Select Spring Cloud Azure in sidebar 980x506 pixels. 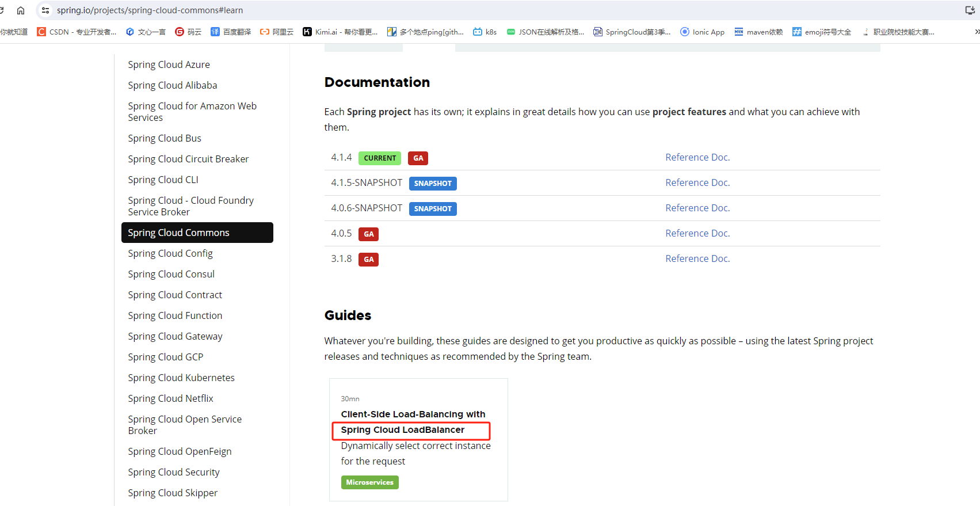point(169,64)
